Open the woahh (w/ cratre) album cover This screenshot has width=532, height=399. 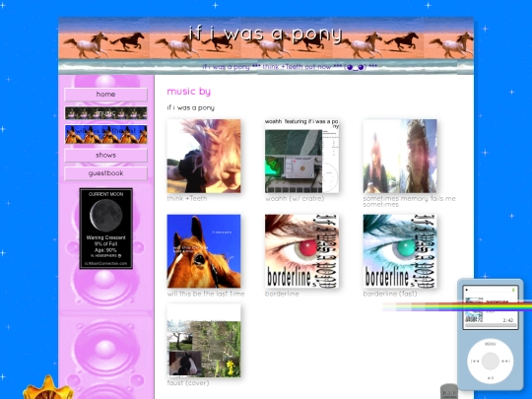pyautogui.click(x=301, y=156)
